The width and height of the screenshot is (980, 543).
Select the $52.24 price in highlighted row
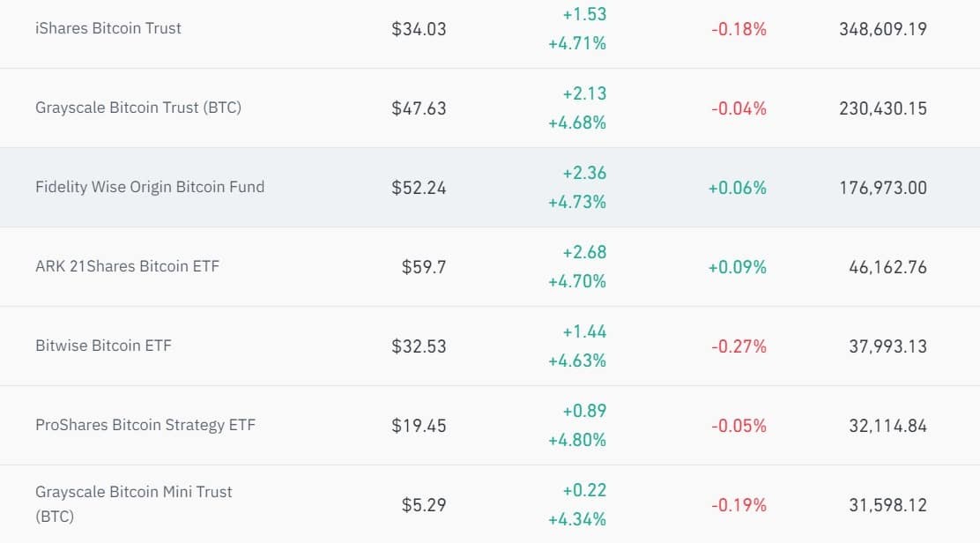coord(419,188)
